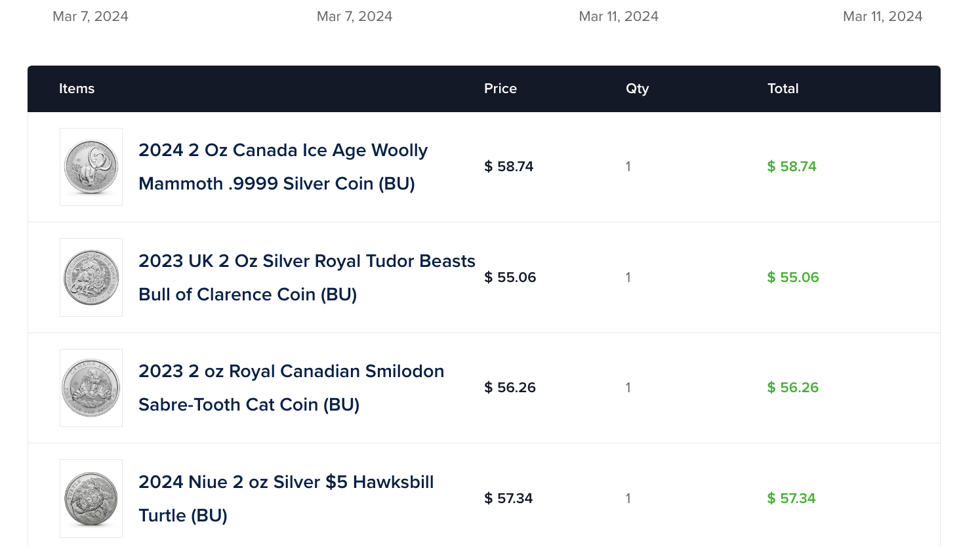Click the Price column header
This screenshot has width=980, height=547.
(x=500, y=89)
